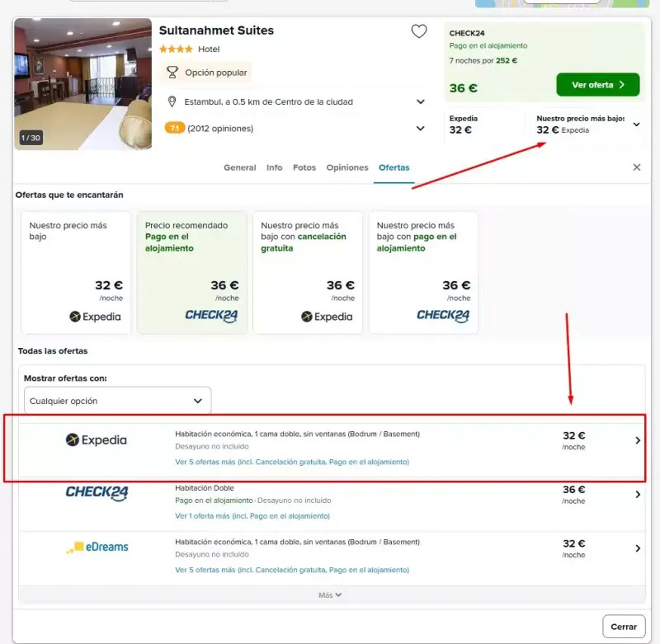Select the lowest pago en el alojamiento card
Screen dimensions: 660x644
click(423, 273)
